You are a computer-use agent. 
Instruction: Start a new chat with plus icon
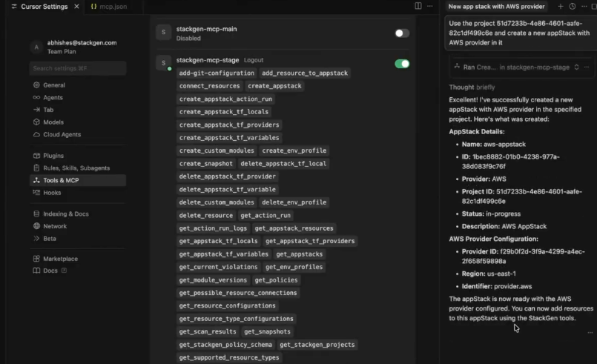click(561, 6)
